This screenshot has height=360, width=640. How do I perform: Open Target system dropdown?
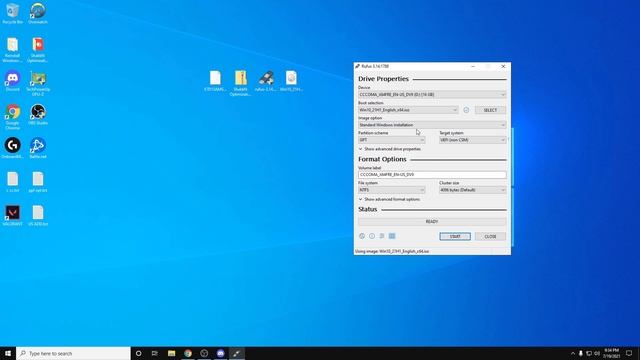(x=473, y=140)
